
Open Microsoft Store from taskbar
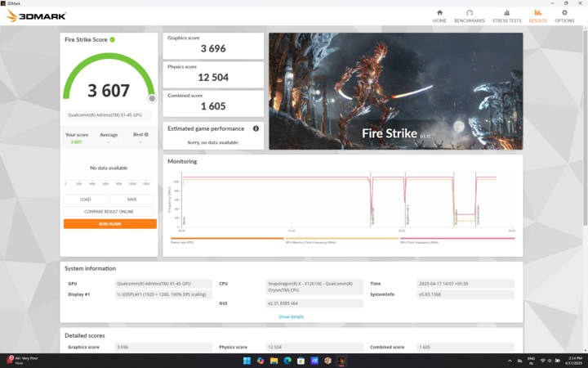coord(301,361)
